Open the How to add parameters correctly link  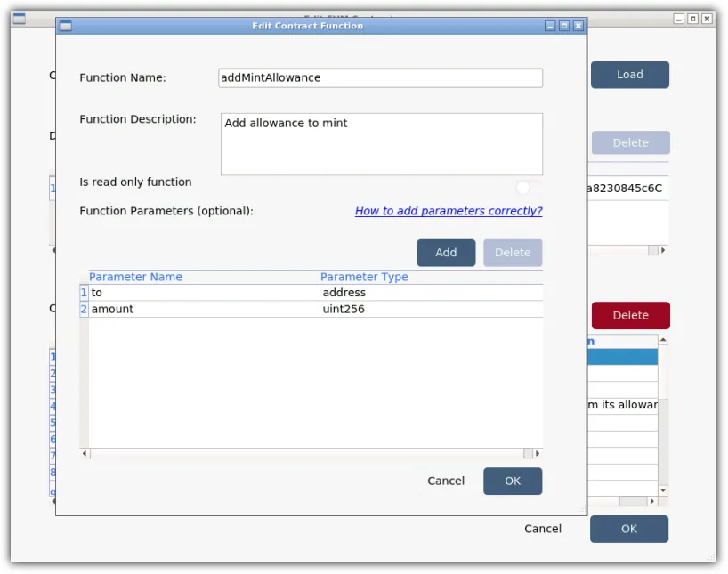point(449,211)
